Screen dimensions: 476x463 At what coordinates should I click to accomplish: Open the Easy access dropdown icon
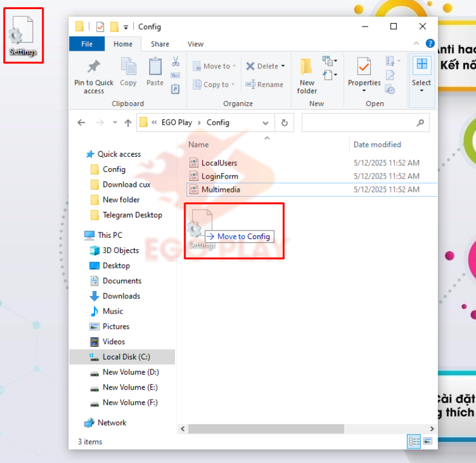pyautogui.click(x=329, y=74)
